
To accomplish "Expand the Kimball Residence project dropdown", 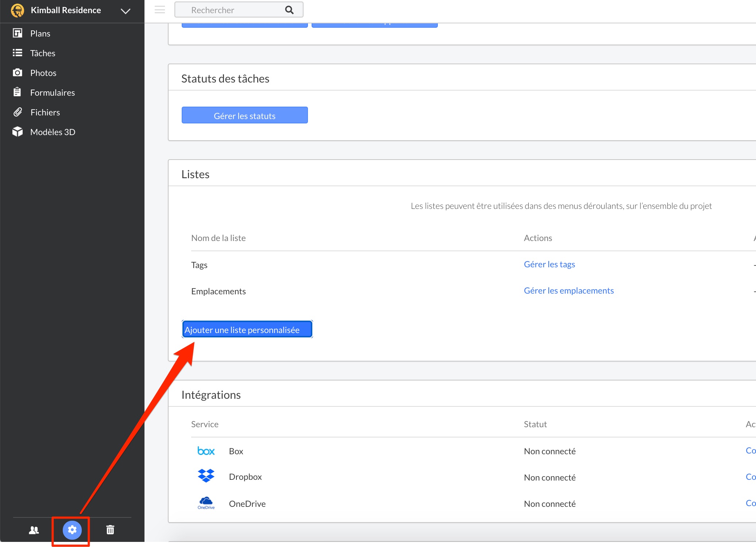I will pos(126,11).
